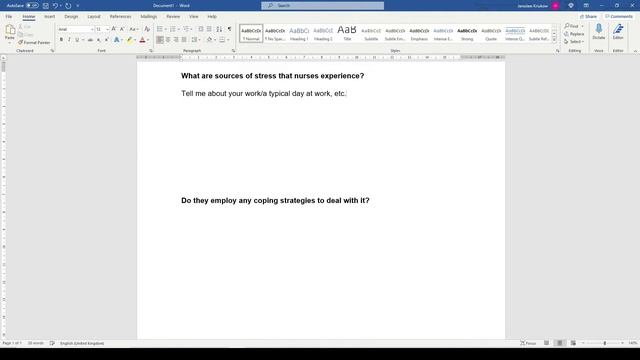Open the Editor pane

618,31
